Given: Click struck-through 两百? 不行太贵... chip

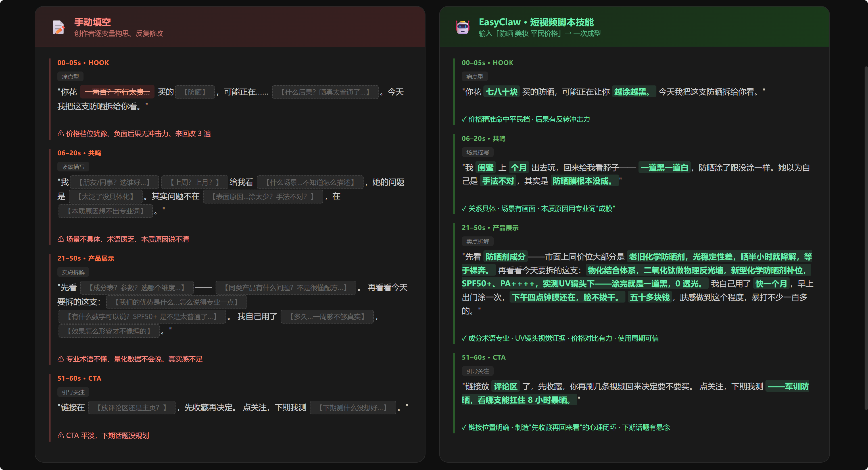Looking at the screenshot, I should (117, 92).
